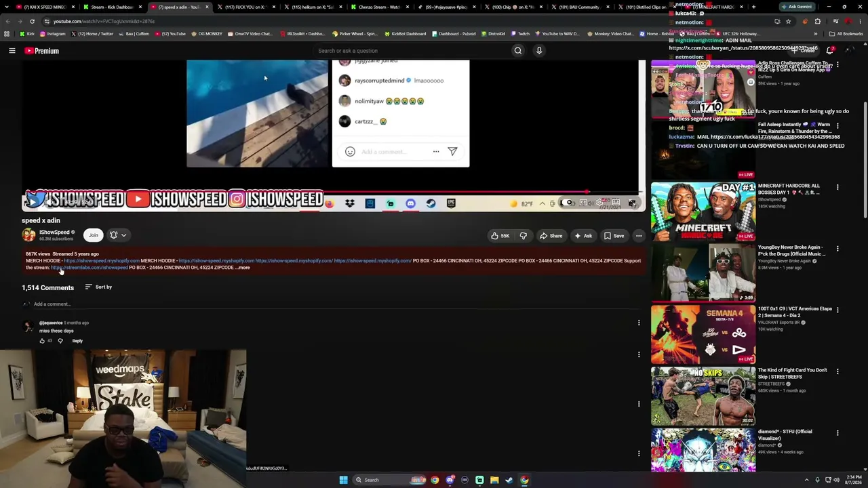The image size is (868, 488).
Task: Start voice search with the microphone
Action: 539,51
